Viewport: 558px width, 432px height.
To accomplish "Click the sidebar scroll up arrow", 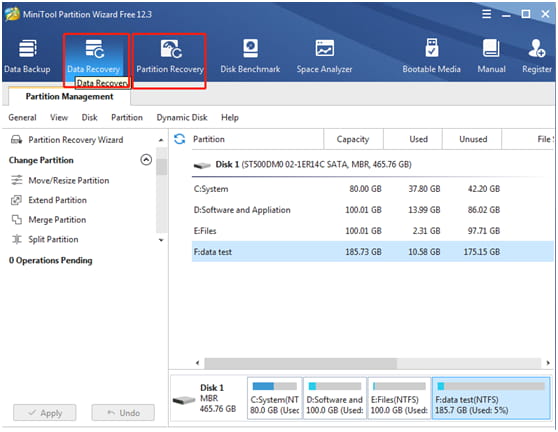I will coord(161,141).
